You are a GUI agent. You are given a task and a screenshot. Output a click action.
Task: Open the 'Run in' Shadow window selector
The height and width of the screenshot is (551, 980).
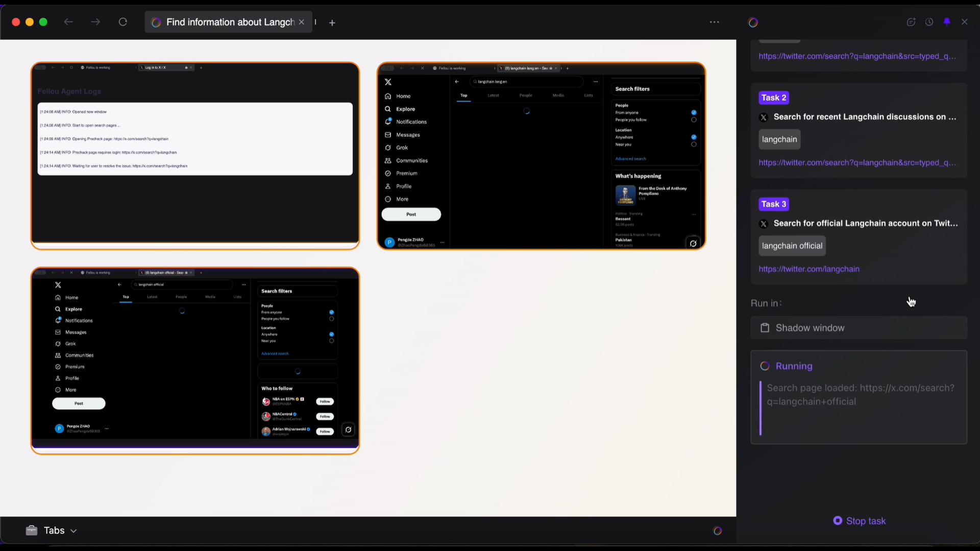pyautogui.click(x=859, y=328)
